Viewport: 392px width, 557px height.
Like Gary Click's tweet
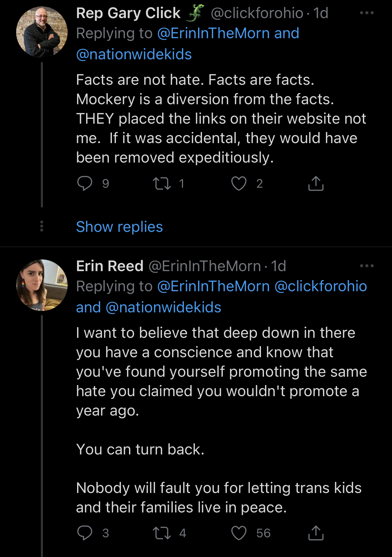pos(239,183)
